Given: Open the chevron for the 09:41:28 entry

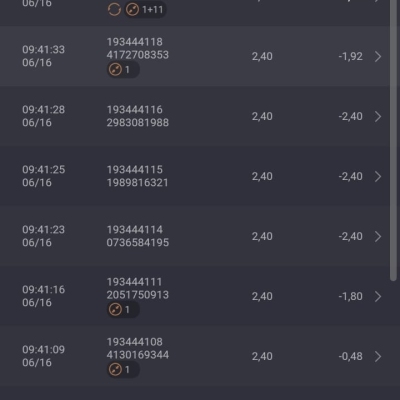Looking at the screenshot, I should coord(378,117).
